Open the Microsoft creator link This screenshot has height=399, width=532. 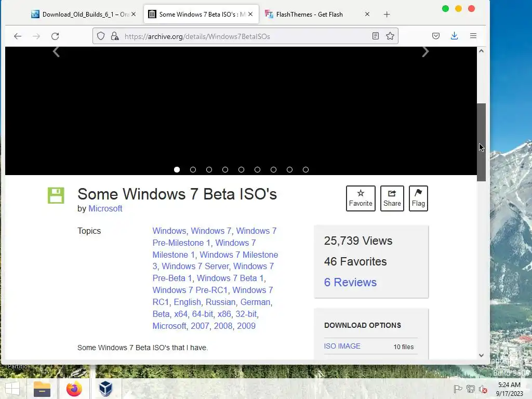tap(105, 209)
